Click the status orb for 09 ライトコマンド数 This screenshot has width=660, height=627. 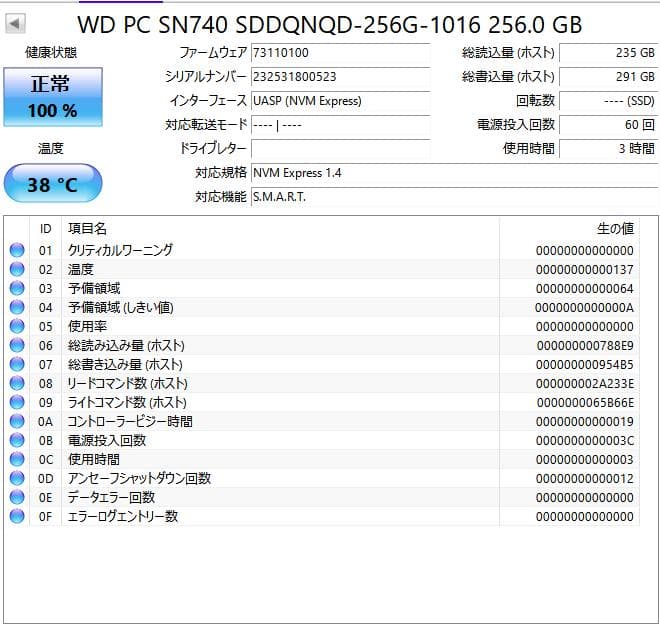17,402
